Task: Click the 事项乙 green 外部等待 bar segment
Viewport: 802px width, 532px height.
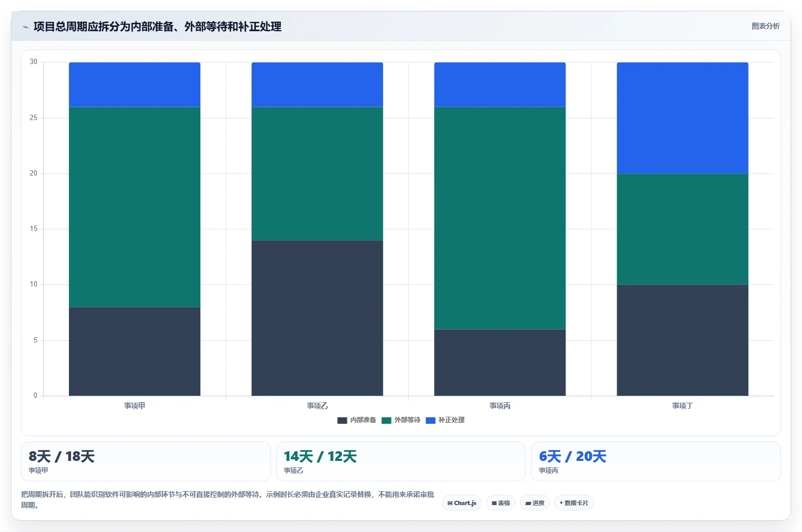Action: pyautogui.click(x=317, y=174)
